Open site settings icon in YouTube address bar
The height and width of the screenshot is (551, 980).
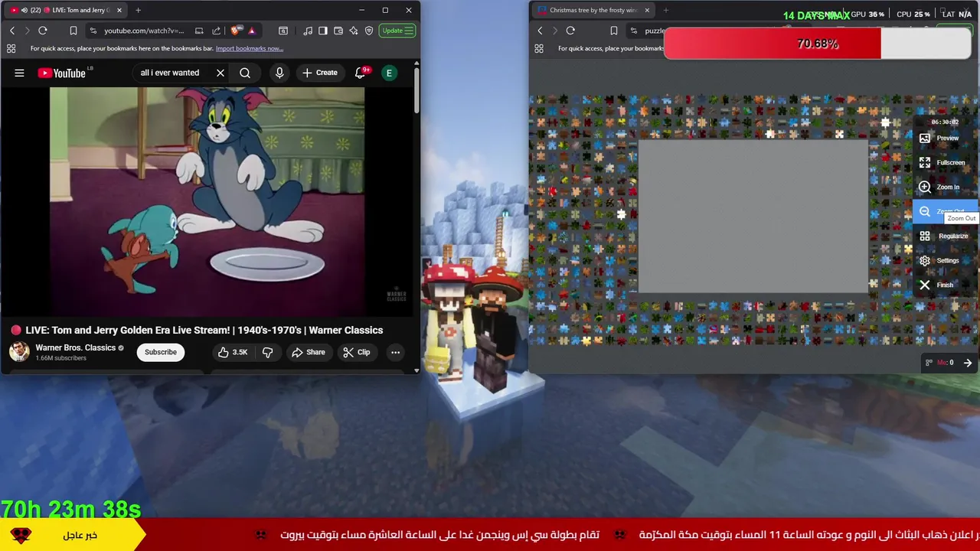pyautogui.click(x=93, y=31)
